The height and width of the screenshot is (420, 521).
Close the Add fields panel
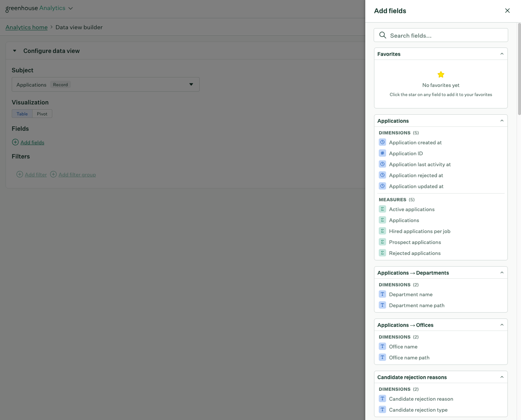pos(507,11)
